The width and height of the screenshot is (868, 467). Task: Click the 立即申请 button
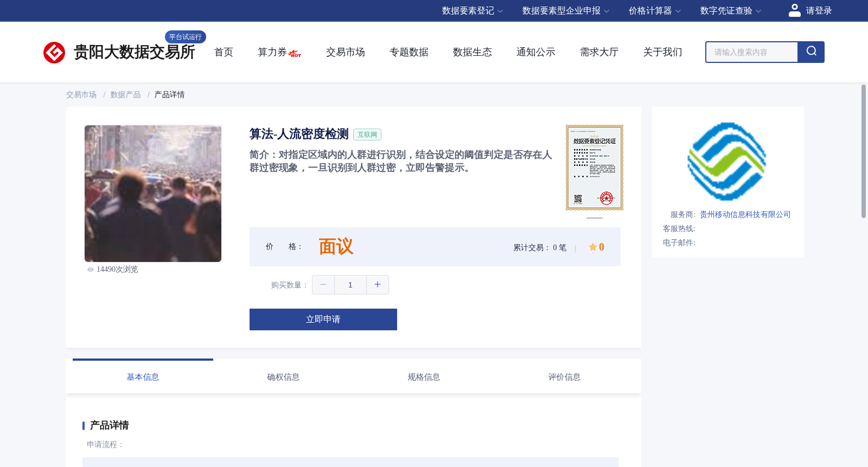point(323,319)
